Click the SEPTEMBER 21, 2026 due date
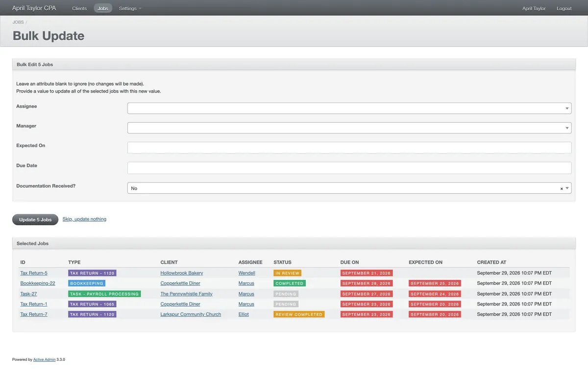 tap(367, 273)
